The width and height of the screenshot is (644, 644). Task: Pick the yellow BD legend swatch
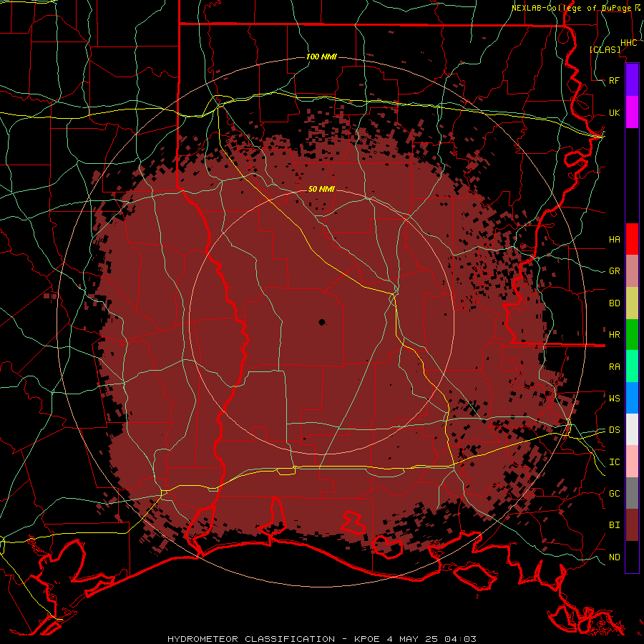632,303
